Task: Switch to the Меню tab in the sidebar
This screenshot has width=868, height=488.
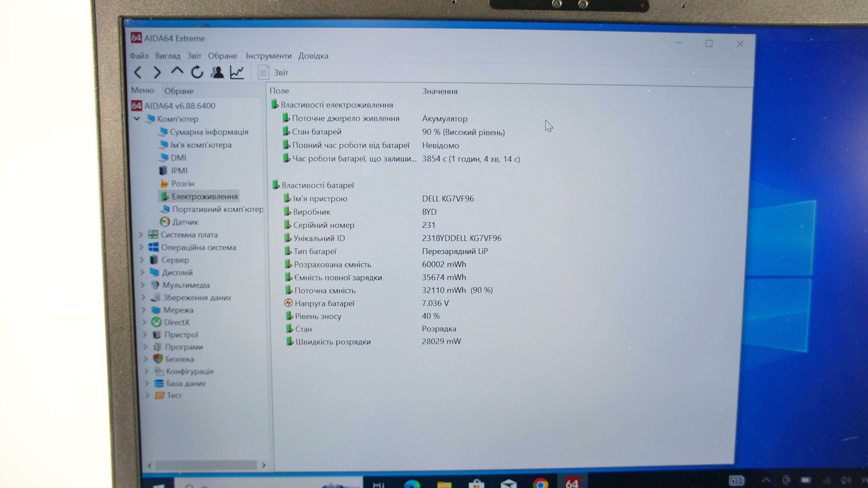Action: pos(142,90)
